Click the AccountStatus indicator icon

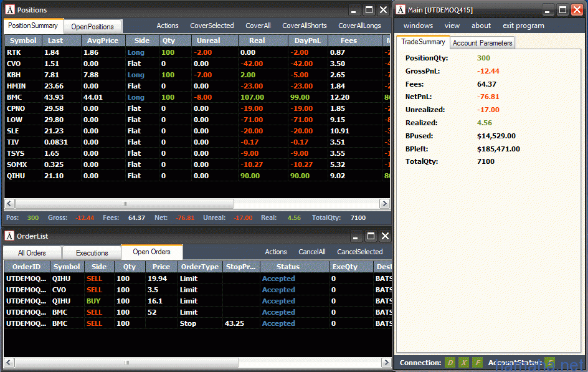(x=549, y=363)
